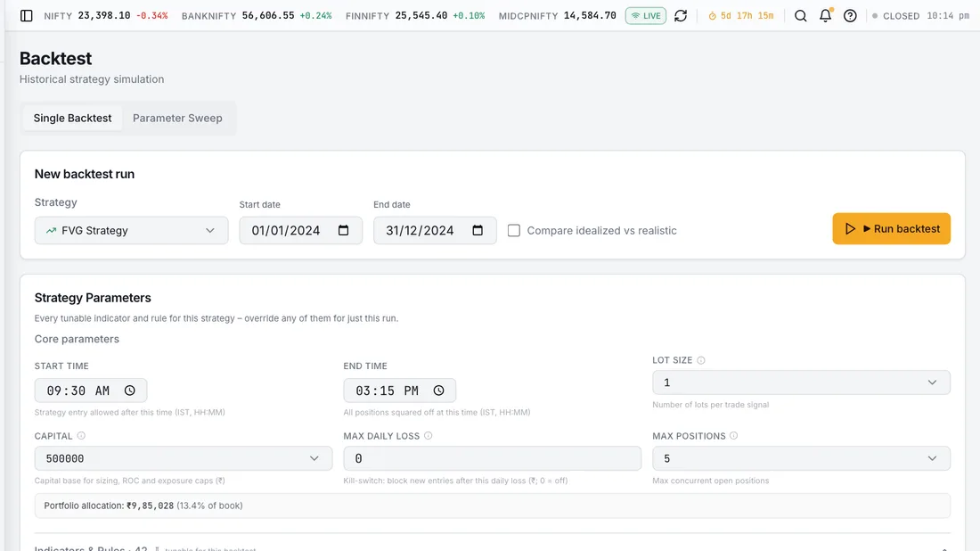This screenshot has height=551, width=980.
Task: Click the CLOSED market status indicator
Action: 895,16
